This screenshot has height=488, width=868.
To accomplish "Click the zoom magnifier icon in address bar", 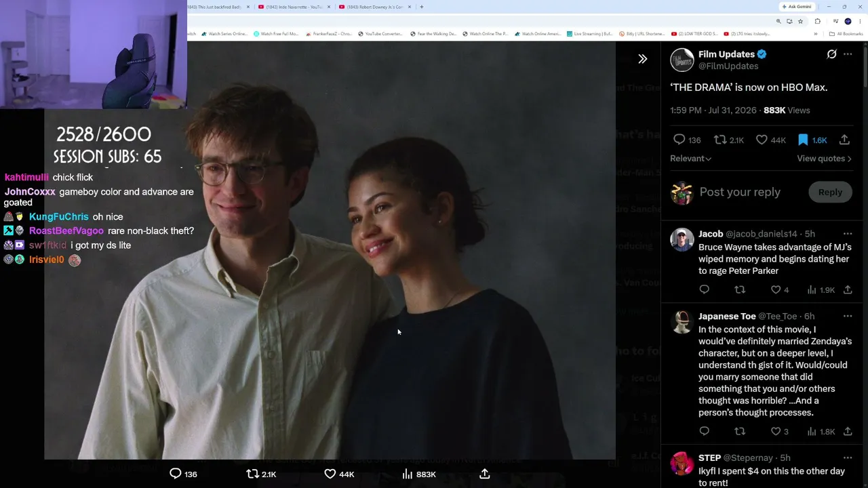I will point(778,21).
